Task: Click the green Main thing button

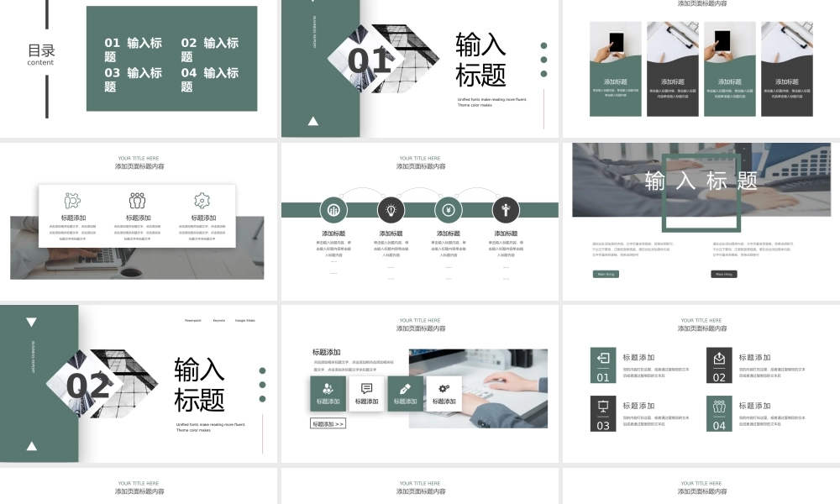Action: [606, 274]
